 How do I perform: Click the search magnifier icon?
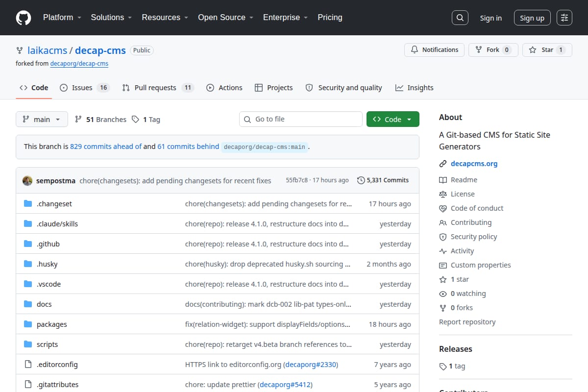(460, 18)
